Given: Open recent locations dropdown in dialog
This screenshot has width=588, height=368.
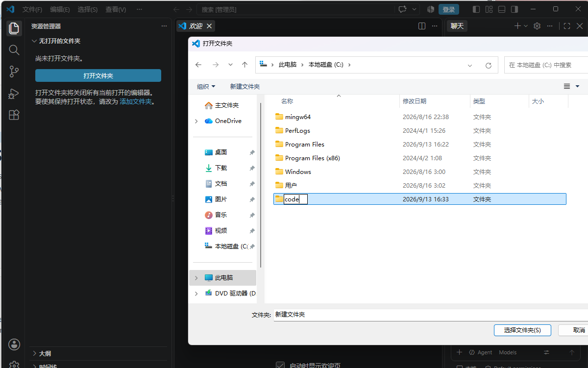Looking at the screenshot, I should point(231,65).
